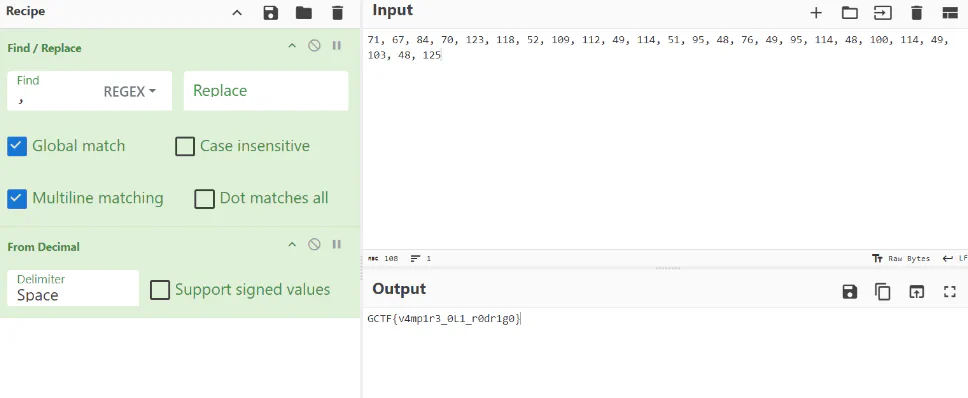Viewport: 968px width, 398px height.
Task: Set breakpoint on From Decimal
Action: coord(336,245)
